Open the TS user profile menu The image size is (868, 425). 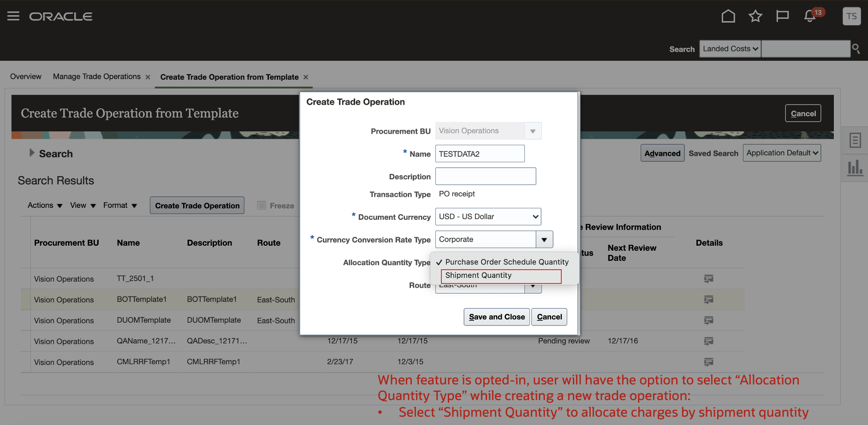[x=851, y=16]
